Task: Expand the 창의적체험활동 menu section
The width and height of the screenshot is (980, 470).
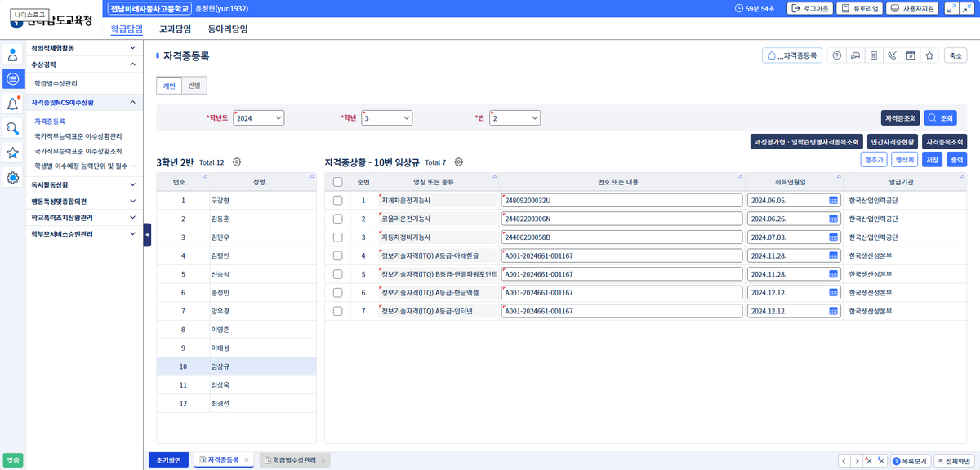Action: tap(133, 48)
